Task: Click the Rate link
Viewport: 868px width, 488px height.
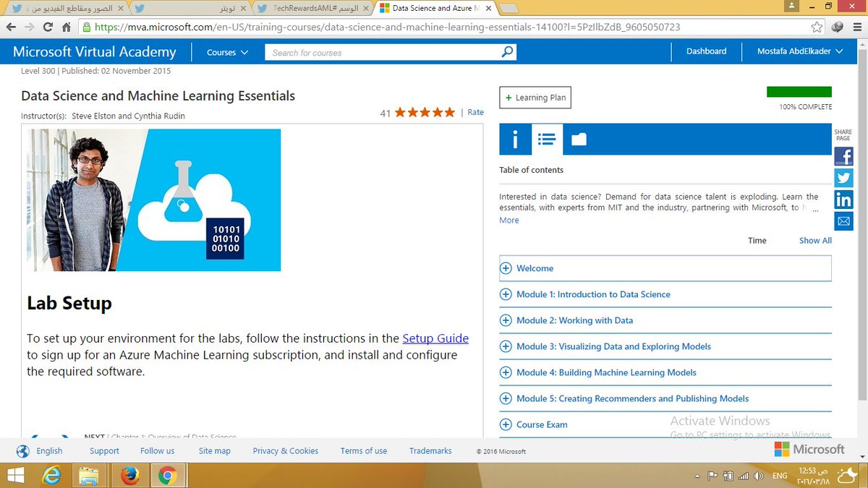Action: (x=476, y=112)
